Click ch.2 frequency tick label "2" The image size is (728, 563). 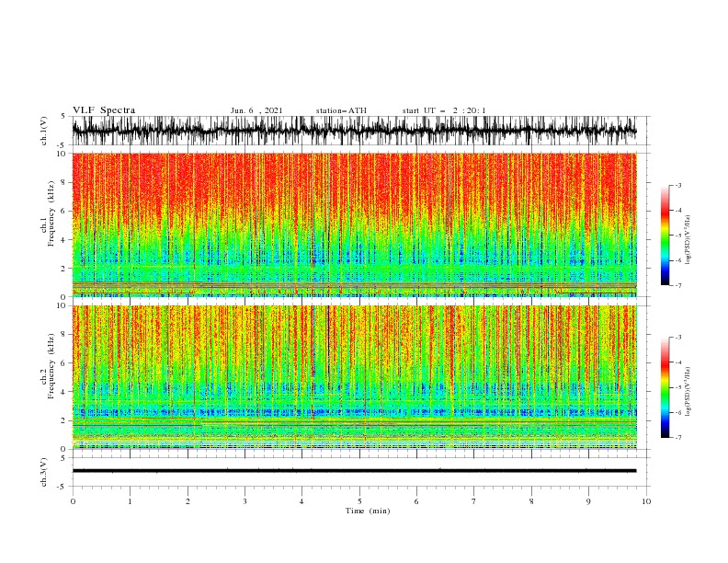(64, 420)
